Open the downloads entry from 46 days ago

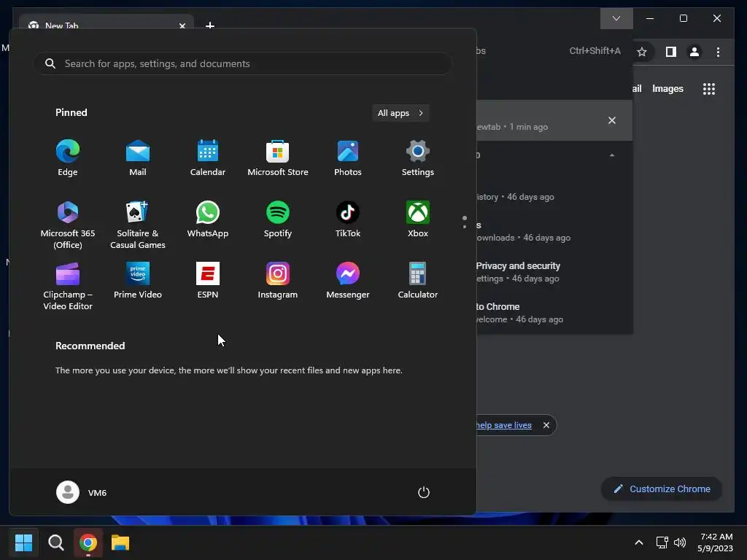554,231
